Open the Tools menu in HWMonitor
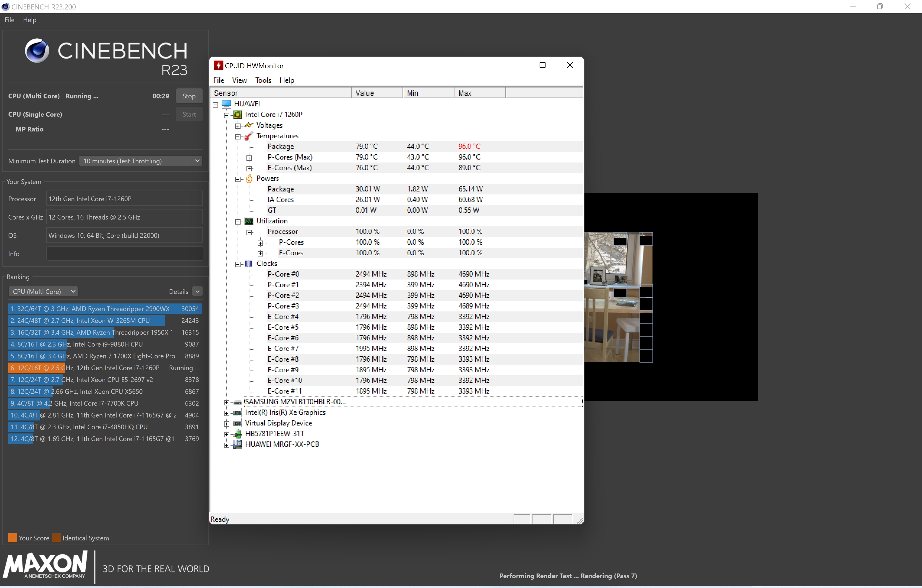This screenshot has height=588, width=922. (263, 80)
